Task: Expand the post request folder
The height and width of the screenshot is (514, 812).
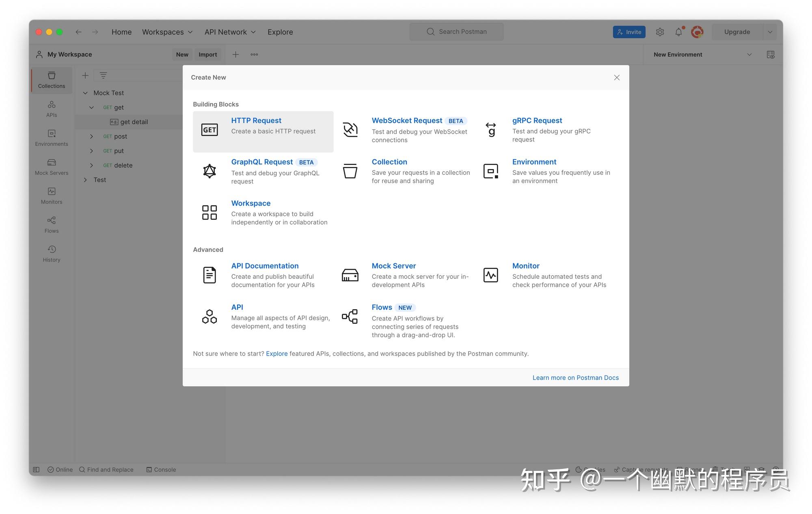Action: click(x=91, y=137)
